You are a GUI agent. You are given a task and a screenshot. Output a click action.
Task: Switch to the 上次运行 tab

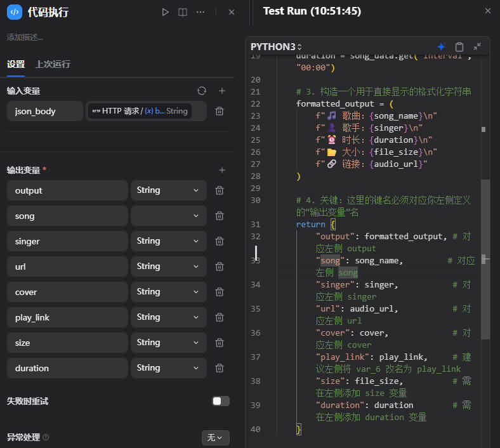pyautogui.click(x=53, y=64)
